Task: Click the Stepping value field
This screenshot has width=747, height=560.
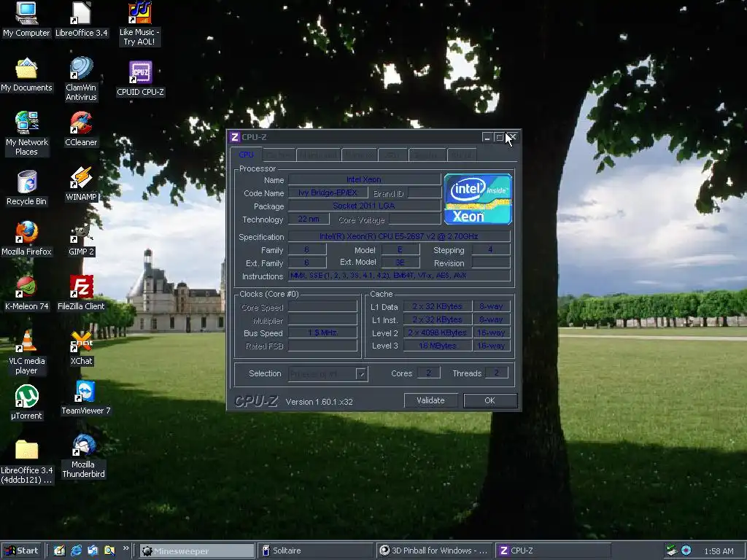Action: point(491,249)
